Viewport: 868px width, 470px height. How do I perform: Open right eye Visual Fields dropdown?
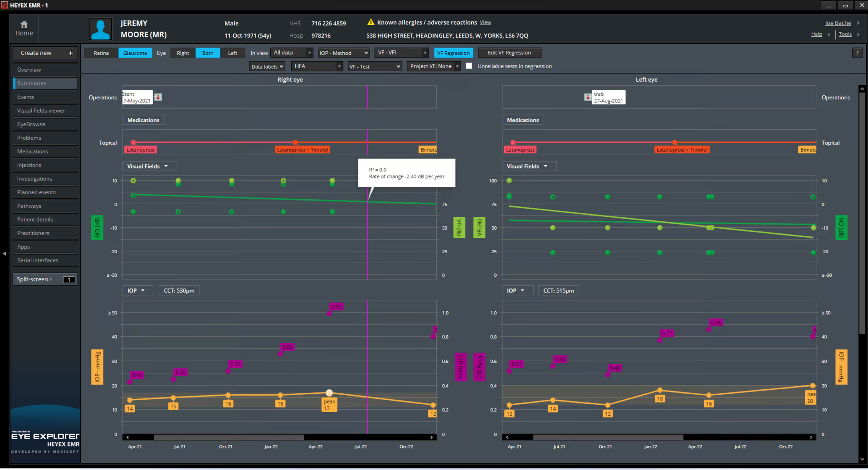[x=147, y=166]
